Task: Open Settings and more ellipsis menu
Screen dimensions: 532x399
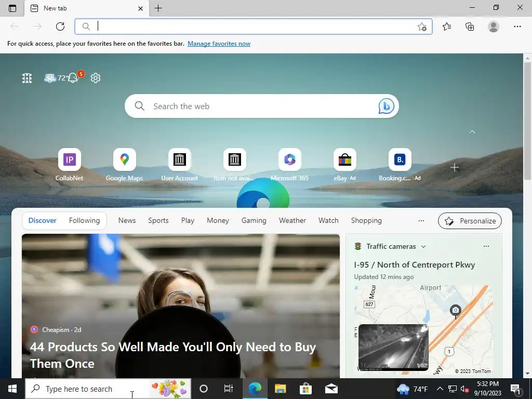Action: [x=517, y=26]
